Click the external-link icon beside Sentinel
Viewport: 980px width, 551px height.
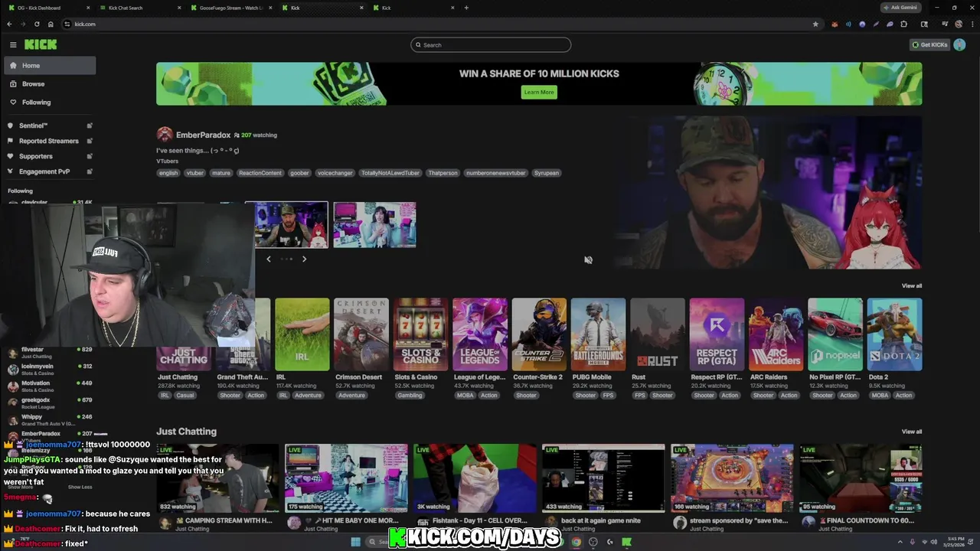click(90, 126)
